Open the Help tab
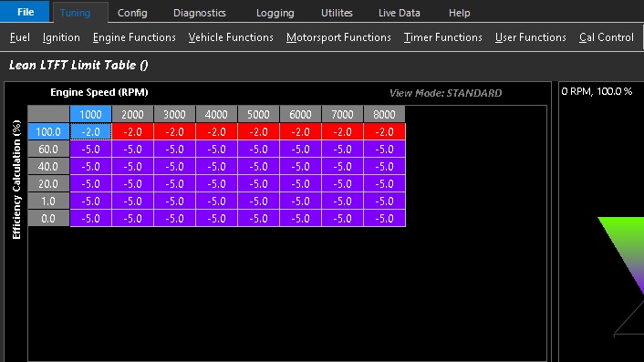Viewport: 644px width, 362px height. pos(459,13)
